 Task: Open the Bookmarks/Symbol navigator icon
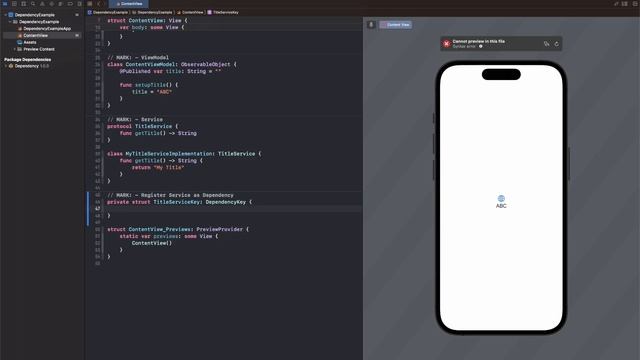coord(24,4)
